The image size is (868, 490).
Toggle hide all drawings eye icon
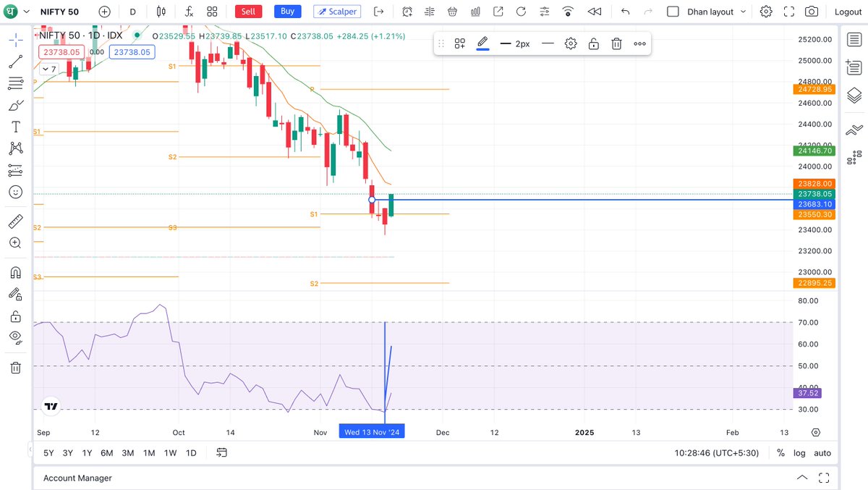15,337
